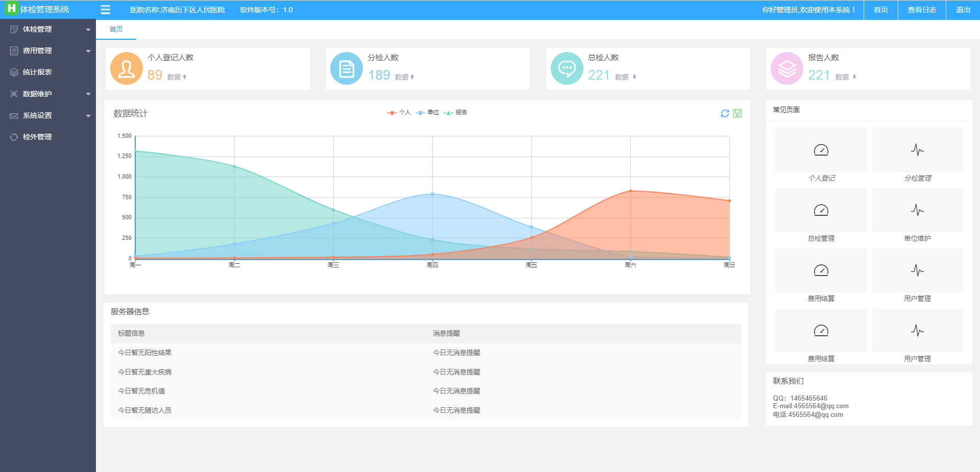This screenshot has height=472, width=980.
Task: Click the 退出 logout button
Action: [963, 10]
